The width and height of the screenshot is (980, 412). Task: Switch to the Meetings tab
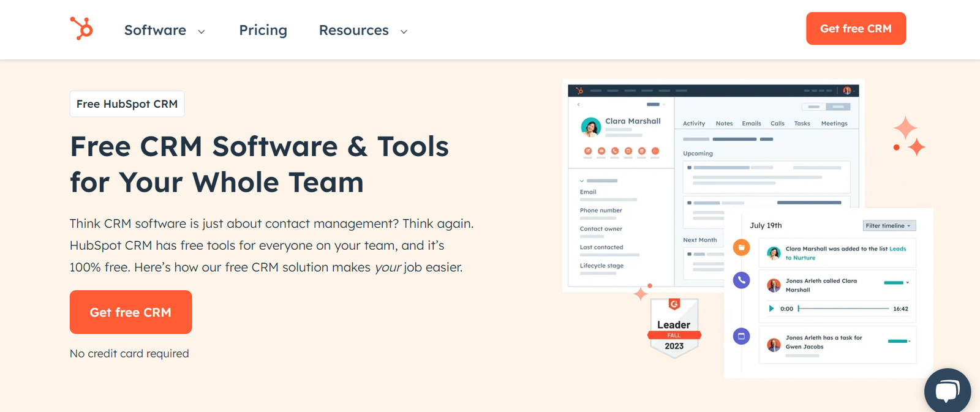click(x=834, y=124)
